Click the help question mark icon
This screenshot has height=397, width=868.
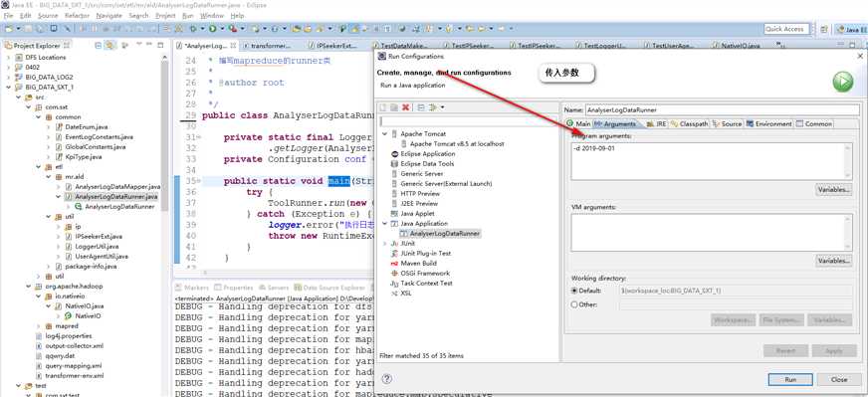pyautogui.click(x=387, y=379)
